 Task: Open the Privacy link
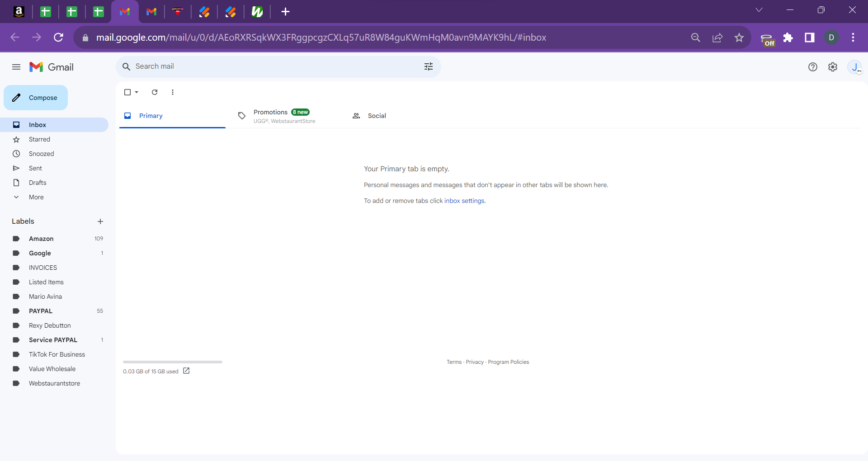click(475, 362)
